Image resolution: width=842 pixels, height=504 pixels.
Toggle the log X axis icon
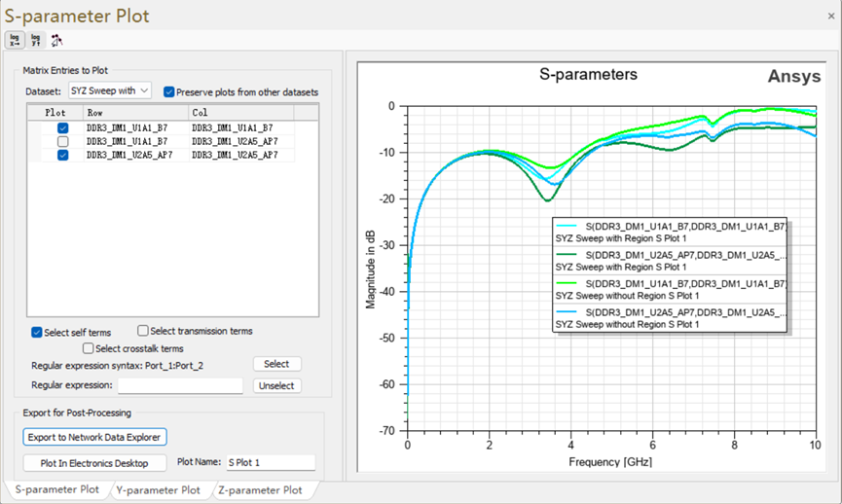pos(15,40)
